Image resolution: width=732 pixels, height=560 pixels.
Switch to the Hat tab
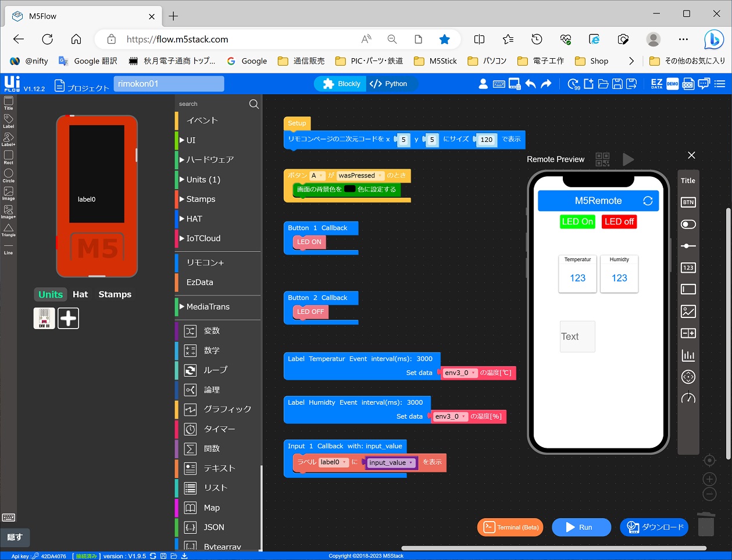80,294
